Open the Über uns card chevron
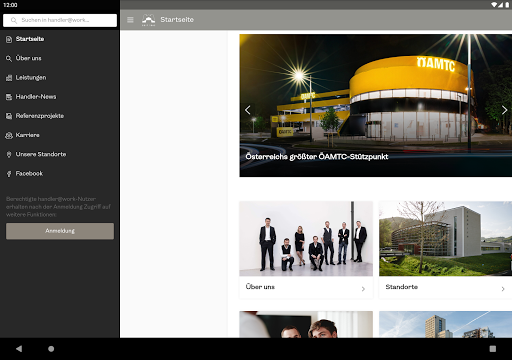The height and width of the screenshot is (360, 512). [x=363, y=289]
